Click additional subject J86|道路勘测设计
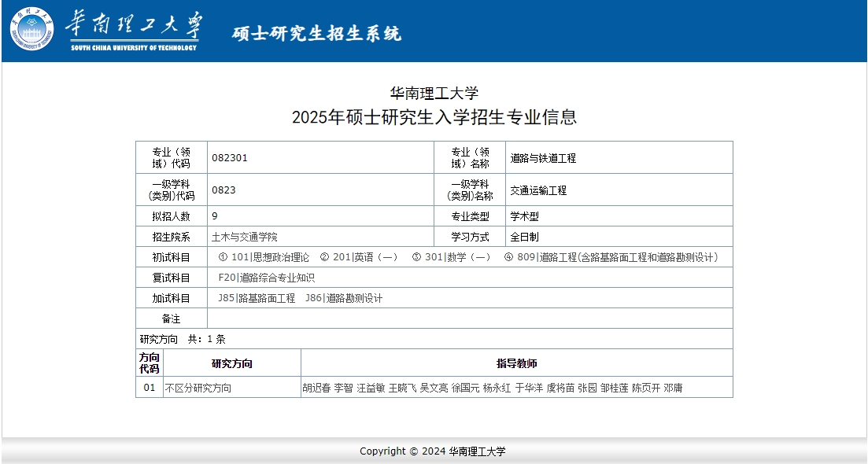Image resolution: width=868 pixels, height=464 pixels. coord(344,298)
